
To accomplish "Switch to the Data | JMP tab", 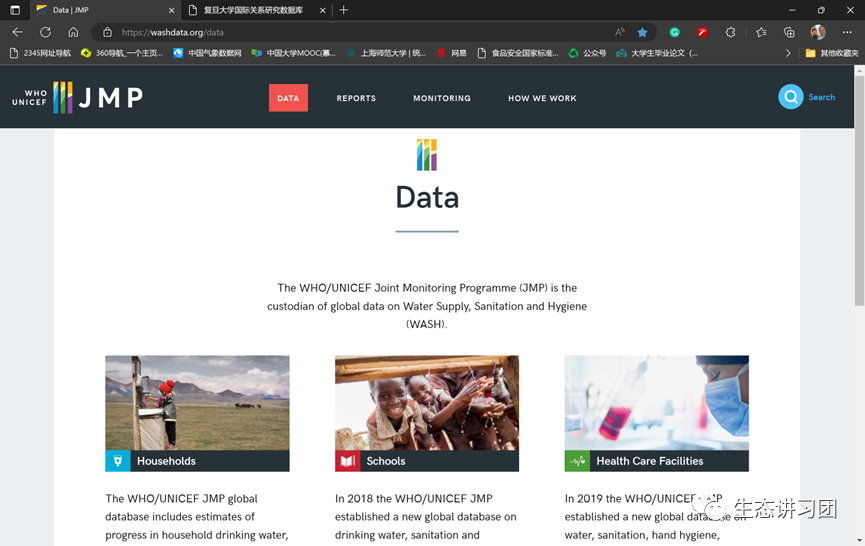I will click(105, 10).
